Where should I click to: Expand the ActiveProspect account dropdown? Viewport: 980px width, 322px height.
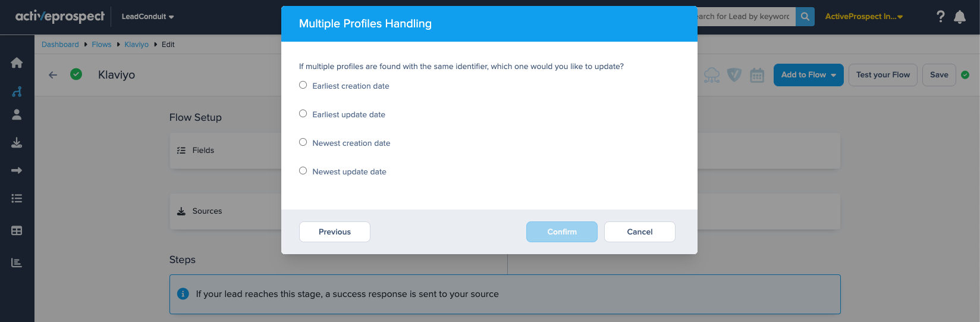(x=863, y=17)
